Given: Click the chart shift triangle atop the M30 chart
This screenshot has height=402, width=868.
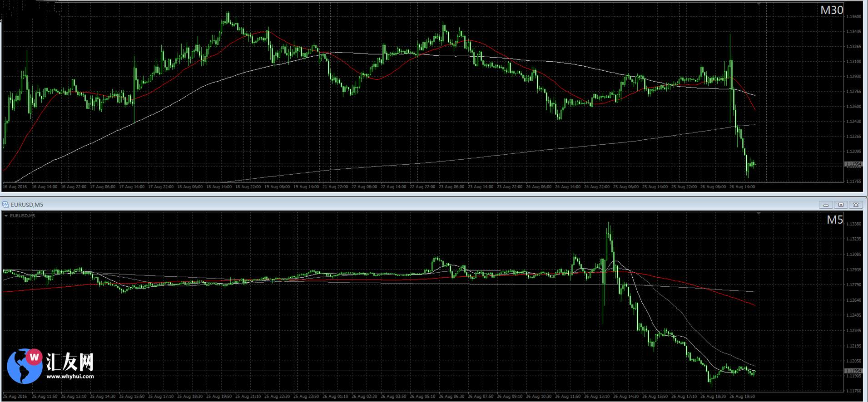Looking at the screenshot, I should [x=758, y=4].
